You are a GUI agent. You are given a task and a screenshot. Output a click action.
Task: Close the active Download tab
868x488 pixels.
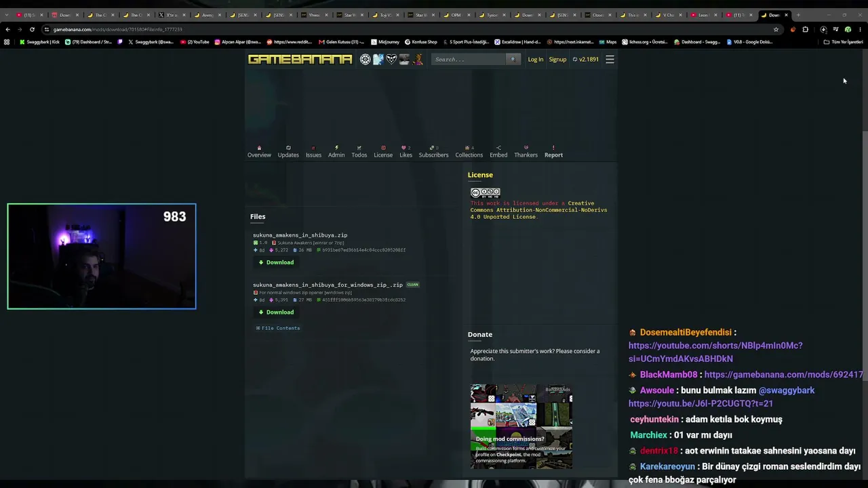(x=786, y=15)
